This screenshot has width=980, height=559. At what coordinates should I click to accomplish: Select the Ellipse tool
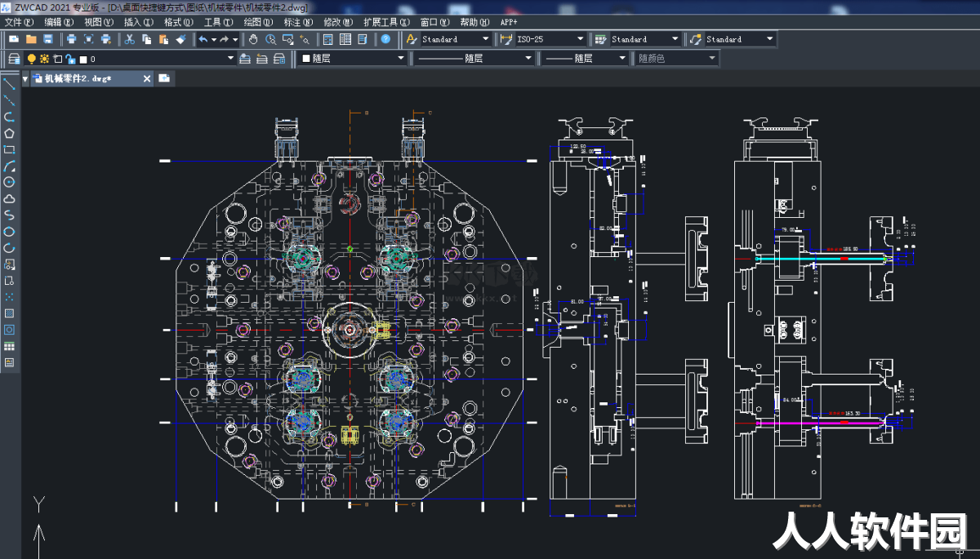point(10,231)
